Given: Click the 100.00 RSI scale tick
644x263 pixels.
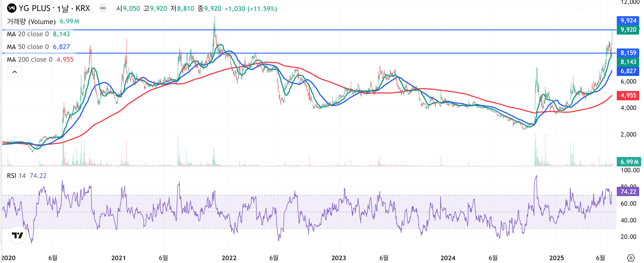Looking at the screenshot, I should coord(630,170).
